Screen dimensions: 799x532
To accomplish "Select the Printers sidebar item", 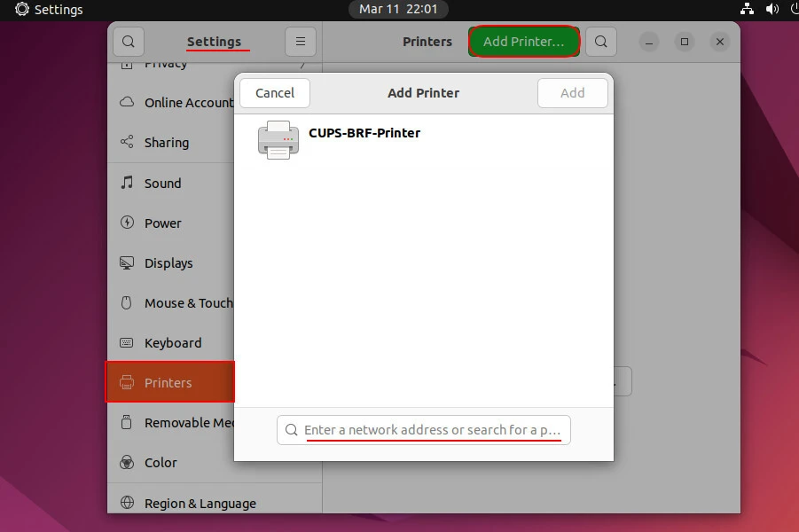I will pyautogui.click(x=169, y=383).
